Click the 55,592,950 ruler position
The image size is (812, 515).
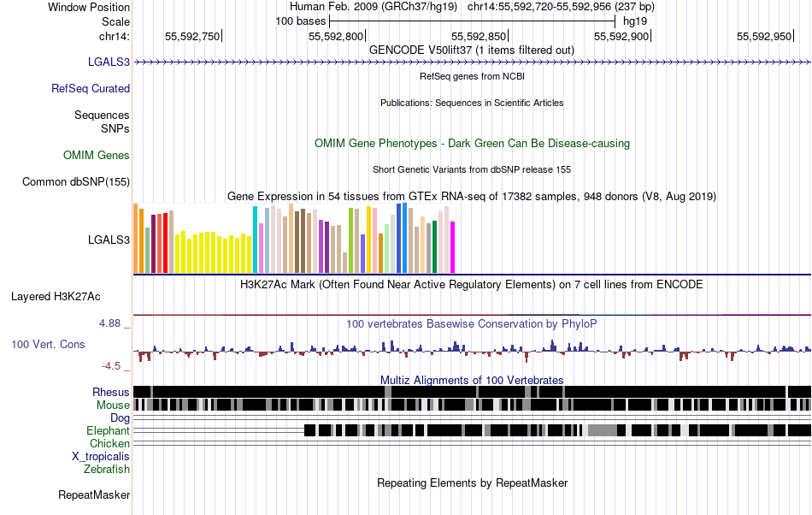[x=764, y=36]
